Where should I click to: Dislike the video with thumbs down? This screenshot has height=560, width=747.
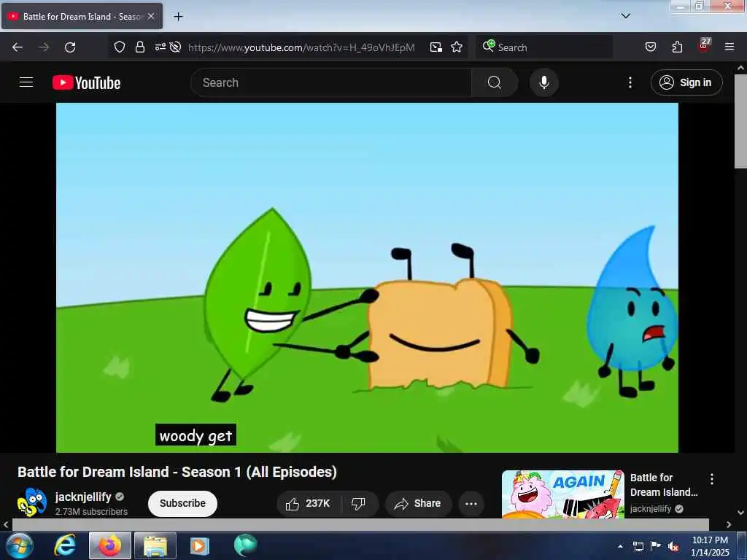358,503
